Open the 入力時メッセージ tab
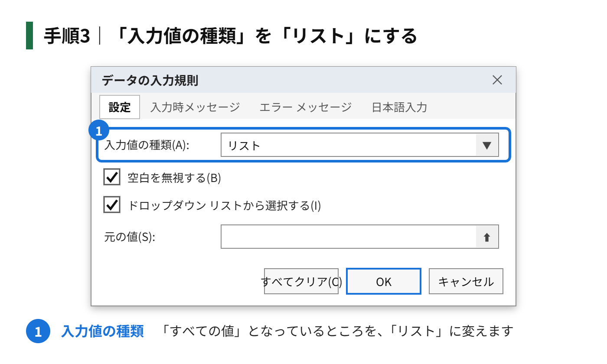 [195, 107]
